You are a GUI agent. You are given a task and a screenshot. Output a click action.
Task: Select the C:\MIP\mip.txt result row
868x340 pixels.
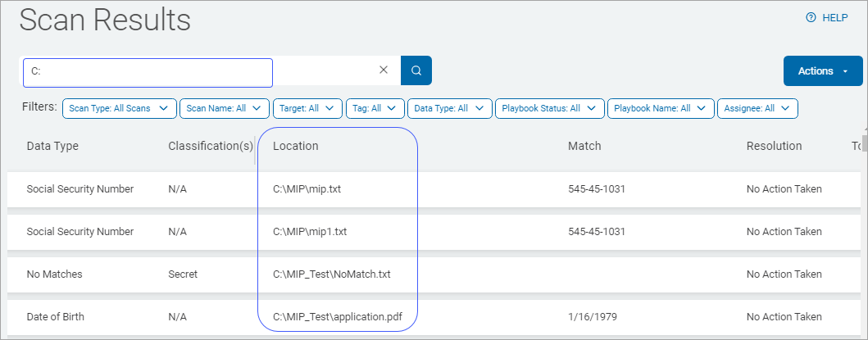click(307, 189)
